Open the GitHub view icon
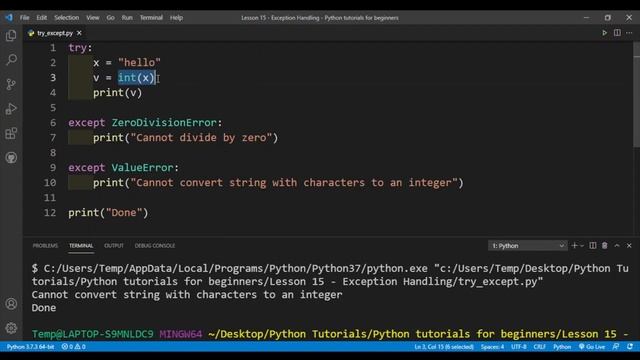 pyautogui.click(x=11, y=158)
